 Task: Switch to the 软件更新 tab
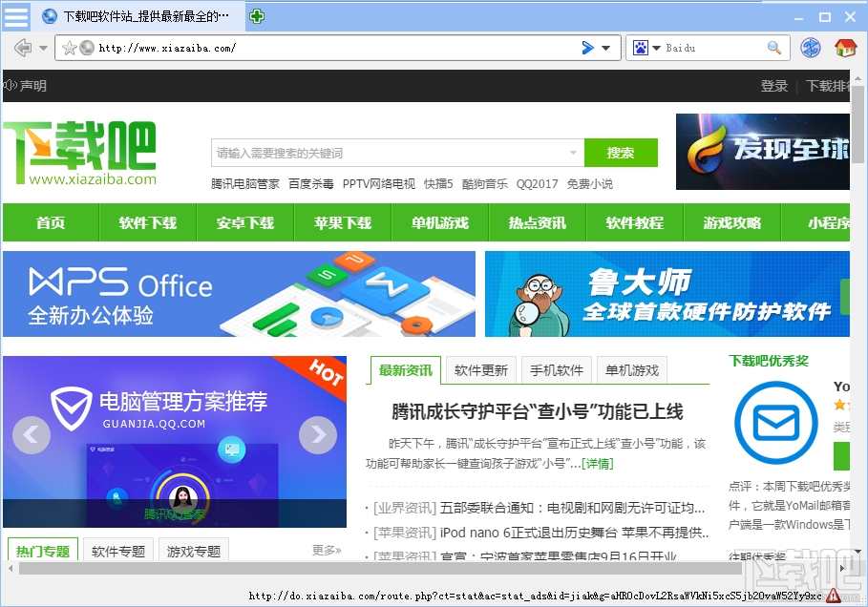coord(480,370)
